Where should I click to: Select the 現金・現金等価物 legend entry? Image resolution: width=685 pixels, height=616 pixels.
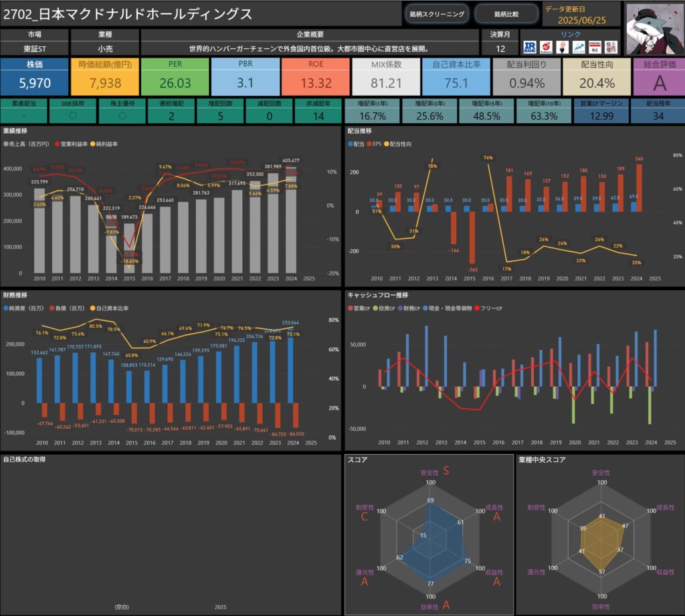pyautogui.click(x=448, y=308)
